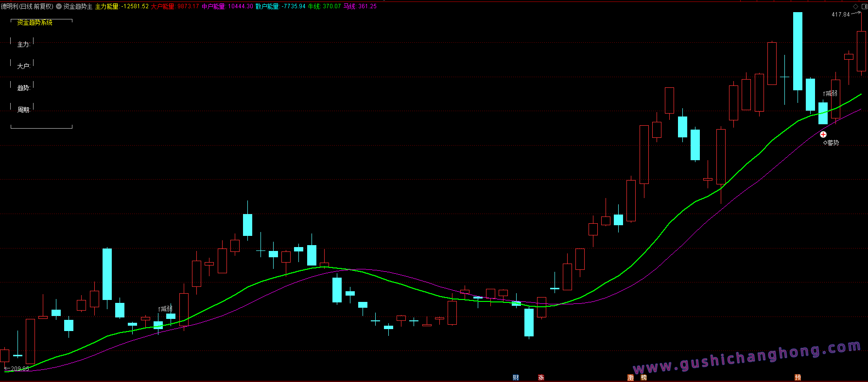Click the 资金趋势系统 panel title
Viewport: 868px width, 382px height.
pos(35,22)
